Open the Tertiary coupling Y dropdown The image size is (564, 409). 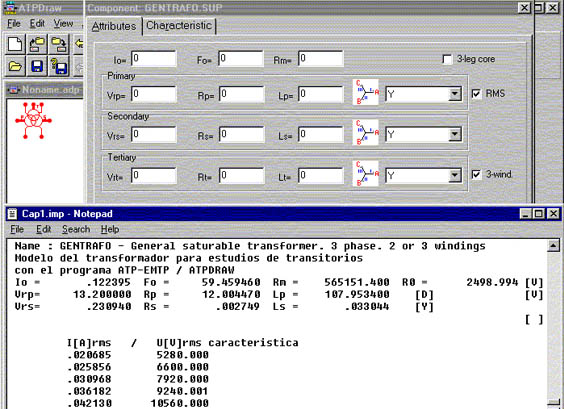coord(455,176)
